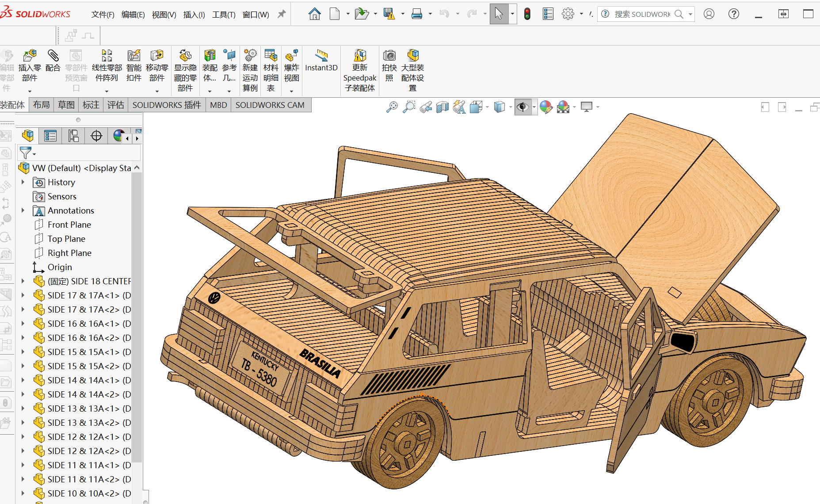Screen dimensions: 820x504
Task: Click Apply Scene icon
Action: pos(563,107)
